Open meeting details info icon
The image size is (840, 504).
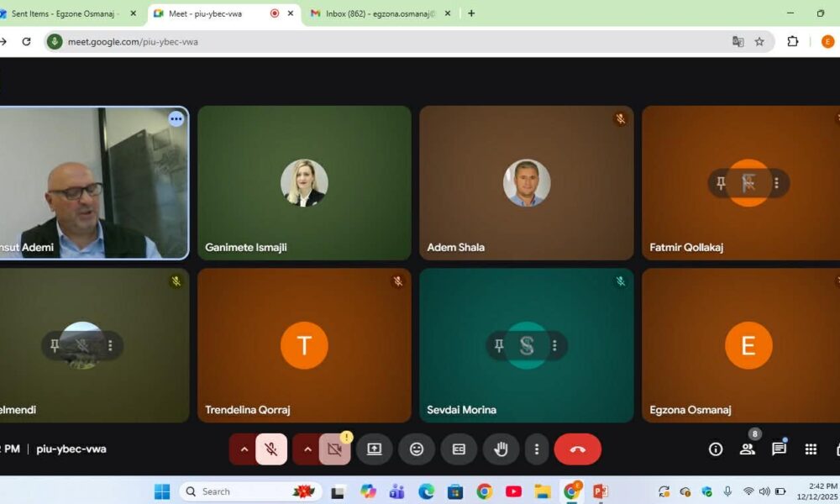pos(716,449)
